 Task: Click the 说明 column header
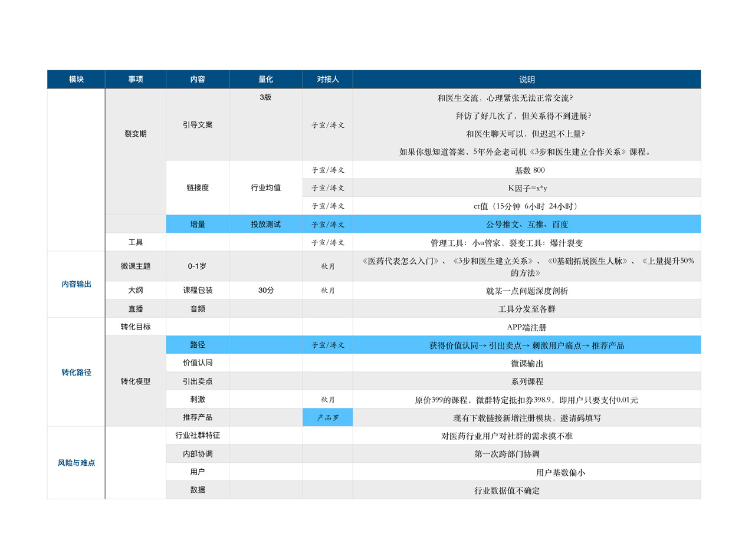click(527, 79)
